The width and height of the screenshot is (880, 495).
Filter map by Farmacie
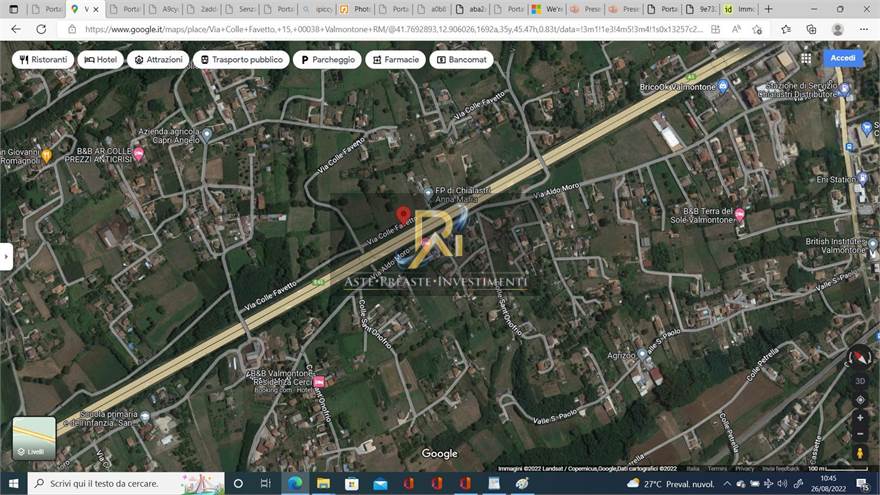pos(394,60)
